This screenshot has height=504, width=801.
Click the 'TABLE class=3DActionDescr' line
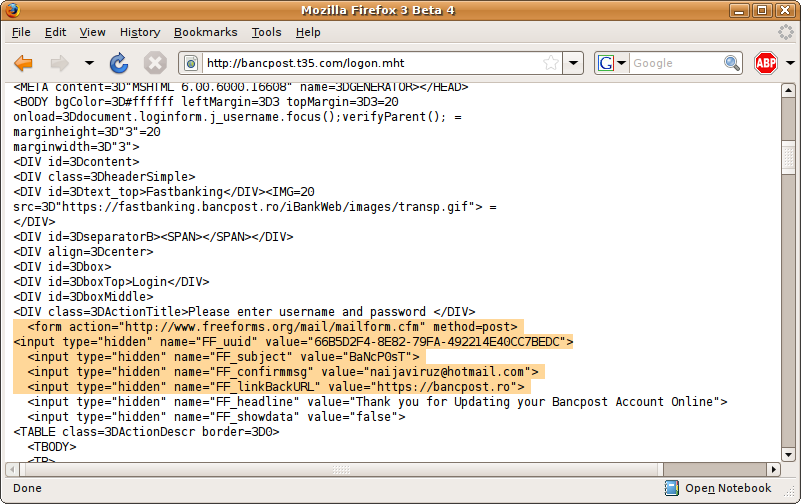pos(147,431)
